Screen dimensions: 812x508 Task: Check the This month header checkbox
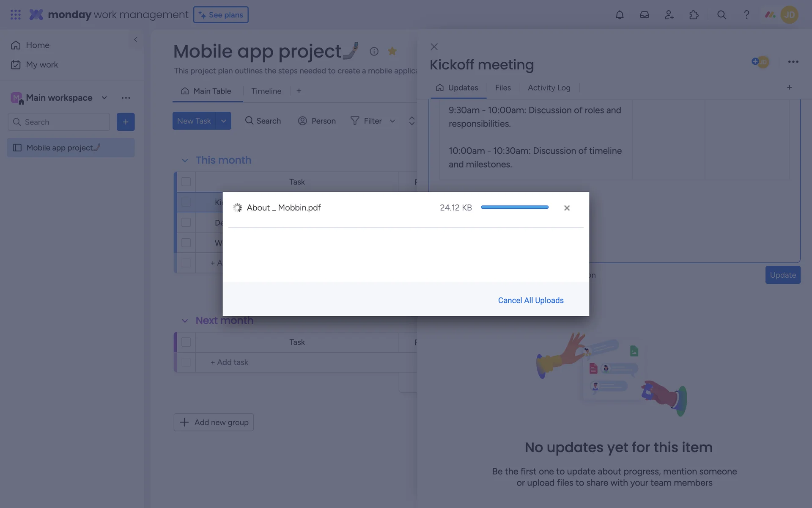coord(186,182)
